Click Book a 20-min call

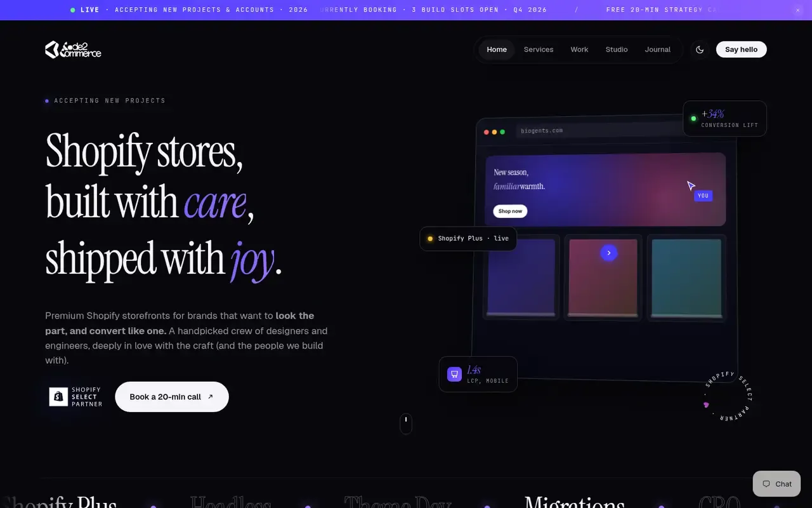point(172,397)
